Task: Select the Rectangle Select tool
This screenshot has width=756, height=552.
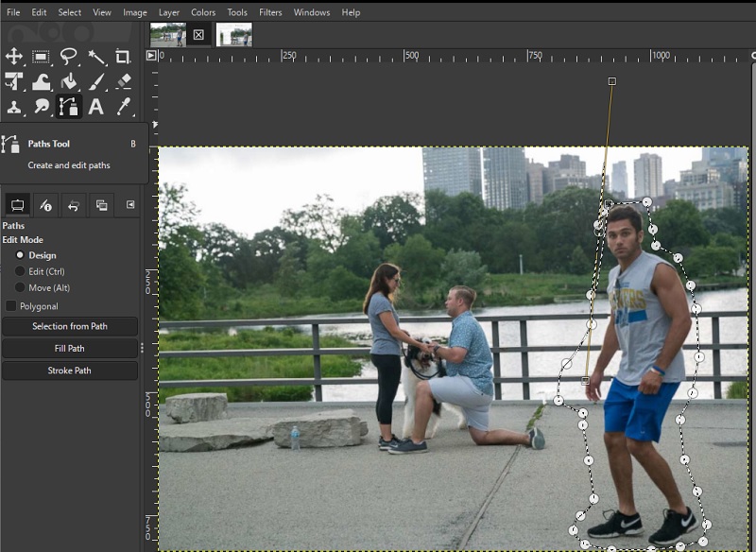Action: (41, 57)
